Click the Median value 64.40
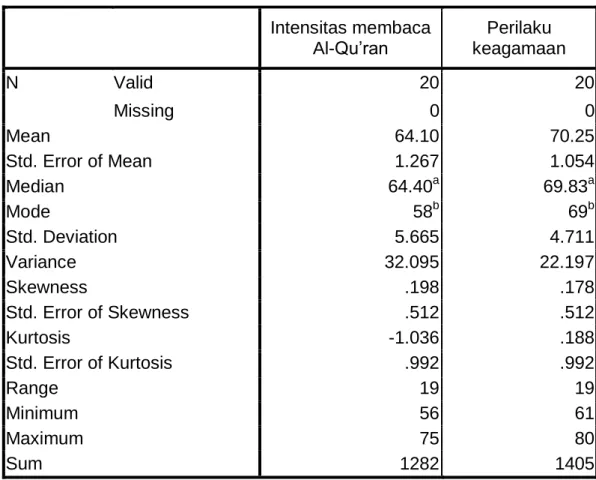The image size is (596, 480). click(414, 185)
